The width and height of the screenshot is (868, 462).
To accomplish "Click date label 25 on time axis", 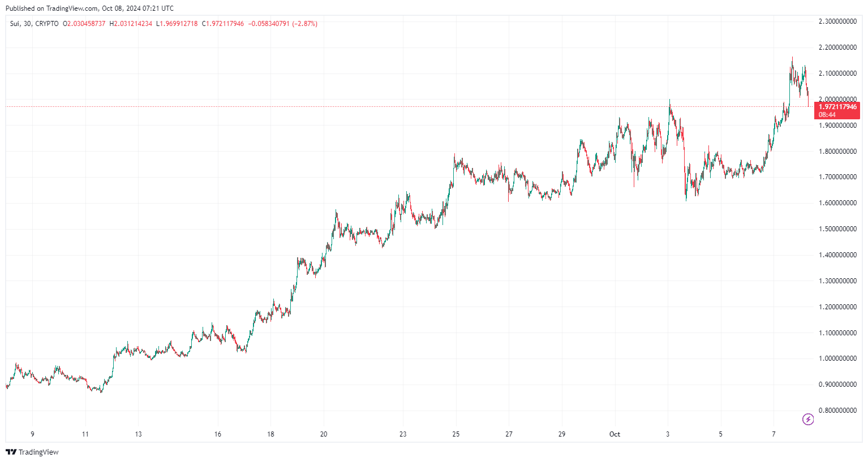I will click(456, 434).
